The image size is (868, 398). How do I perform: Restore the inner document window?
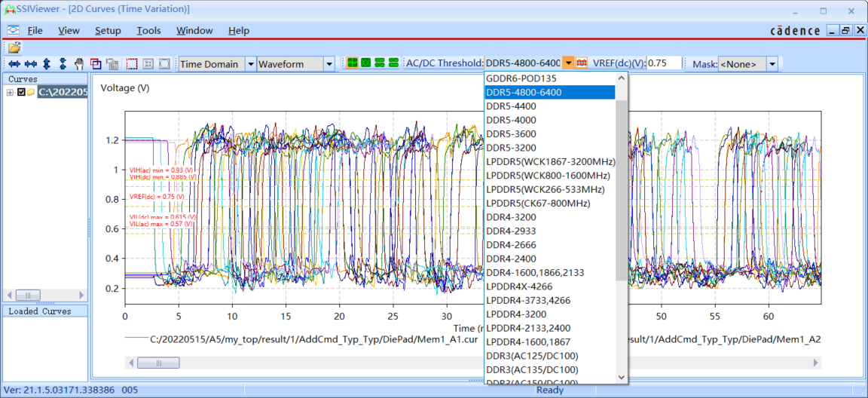coord(845,31)
